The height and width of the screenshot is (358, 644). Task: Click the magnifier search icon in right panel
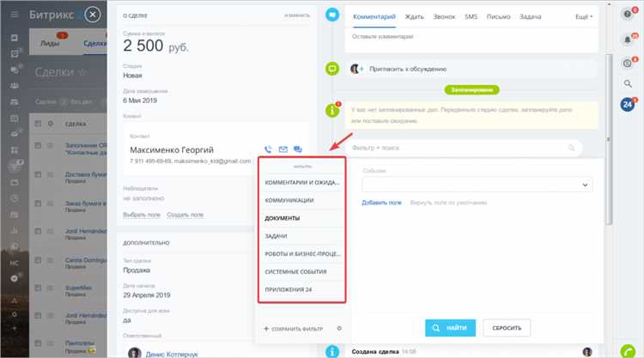tap(628, 84)
